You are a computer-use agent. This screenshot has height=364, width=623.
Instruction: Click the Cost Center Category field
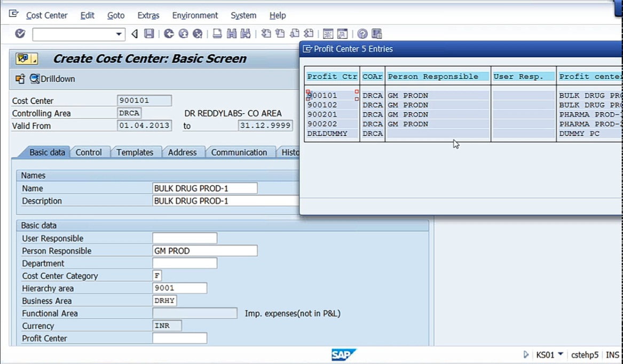[x=157, y=275]
